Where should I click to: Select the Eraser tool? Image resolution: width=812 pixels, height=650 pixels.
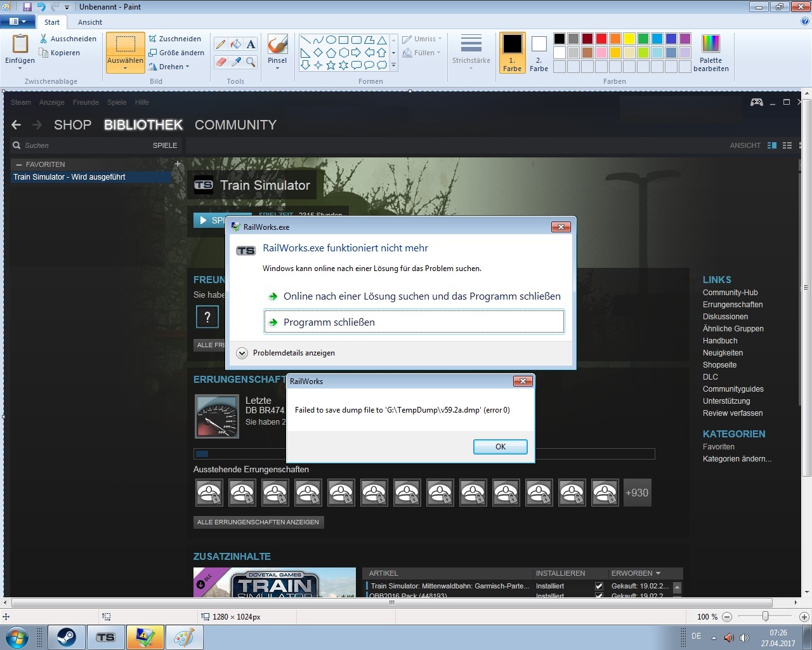point(220,62)
